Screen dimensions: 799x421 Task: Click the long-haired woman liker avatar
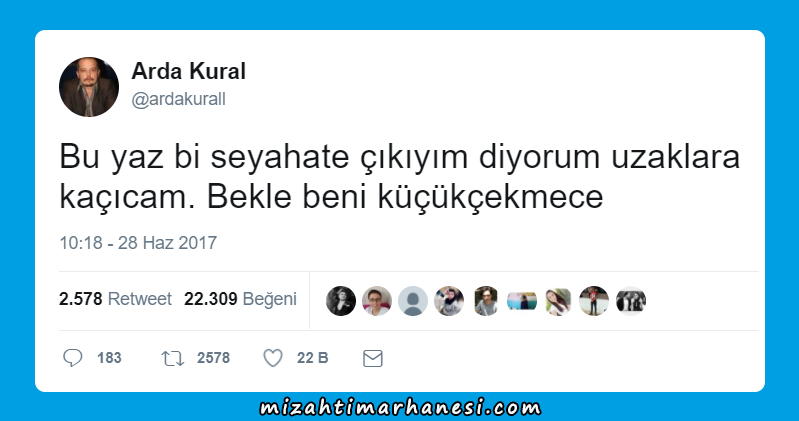[558, 301]
